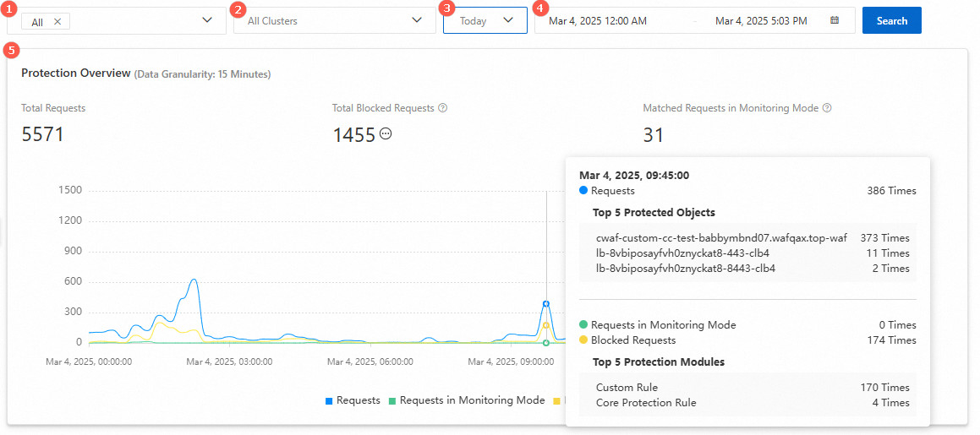Click help icon beside Total Blocked Requests
The height and width of the screenshot is (435, 980).
coord(443,108)
